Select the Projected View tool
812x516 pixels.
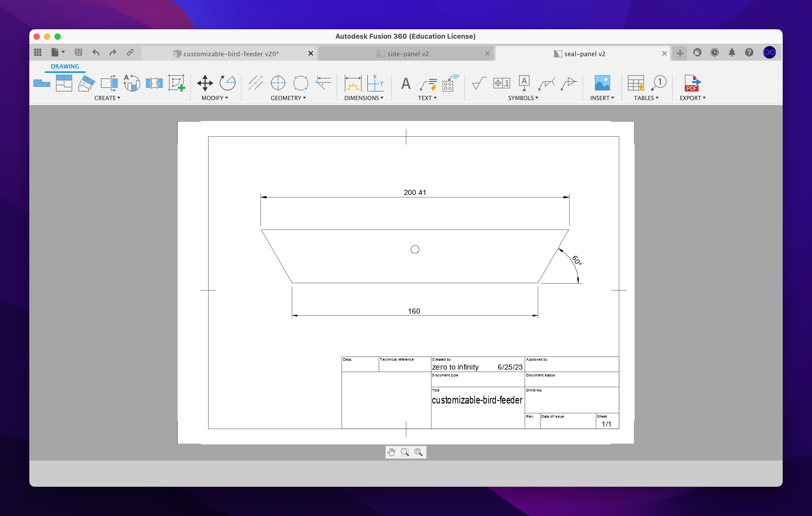64,83
